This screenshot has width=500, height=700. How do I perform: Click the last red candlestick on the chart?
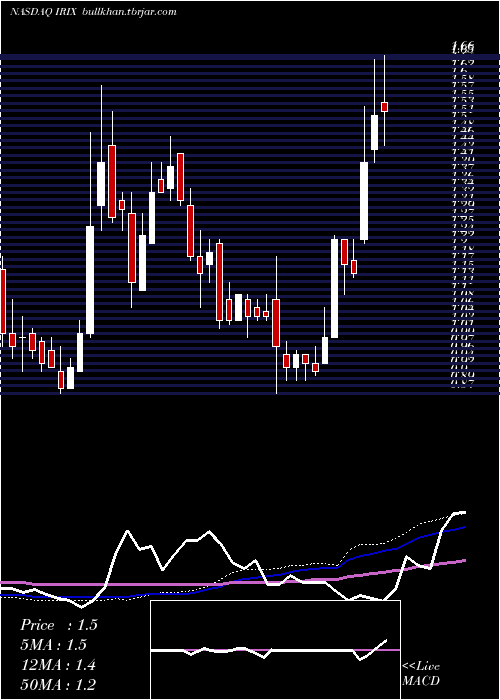click(384, 107)
